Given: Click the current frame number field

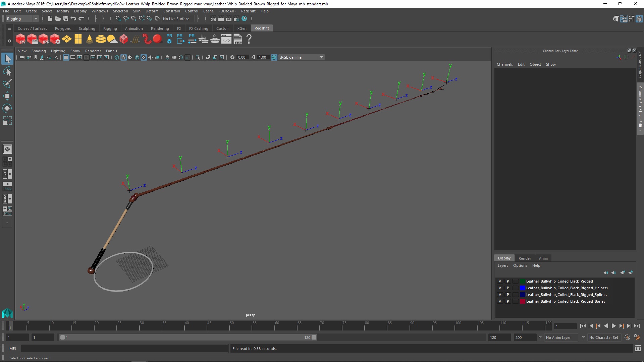Looking at the screenshot, I should click(x=565, y=326).
